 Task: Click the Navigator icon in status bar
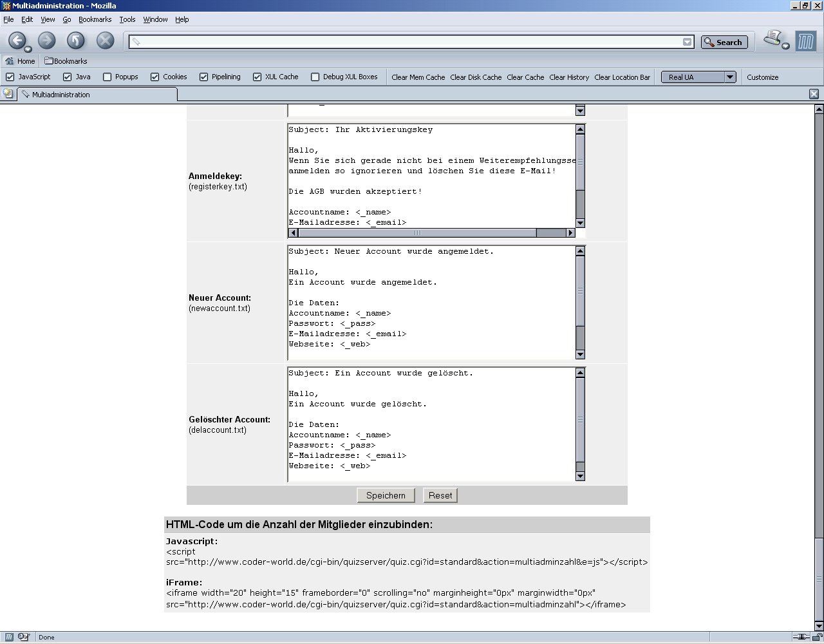point(9,637)
